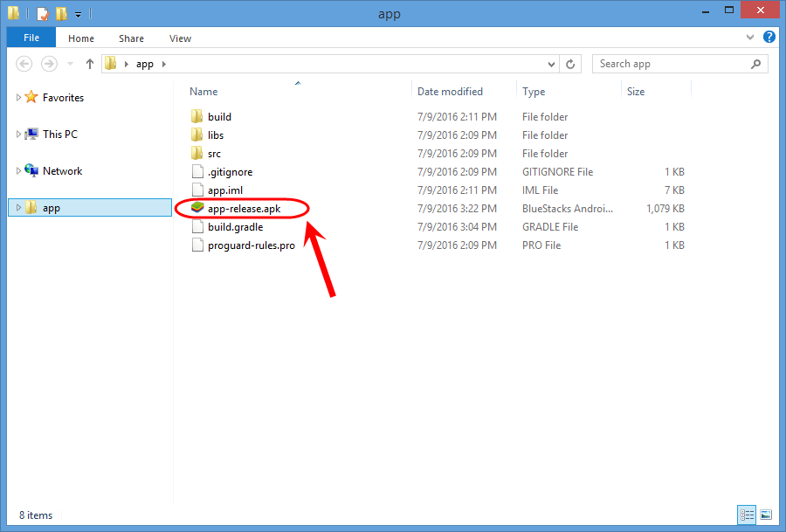The height and width of the screenshot is (532, 786).
Task: Click the app segment in address bar
Action: (144, 64)
